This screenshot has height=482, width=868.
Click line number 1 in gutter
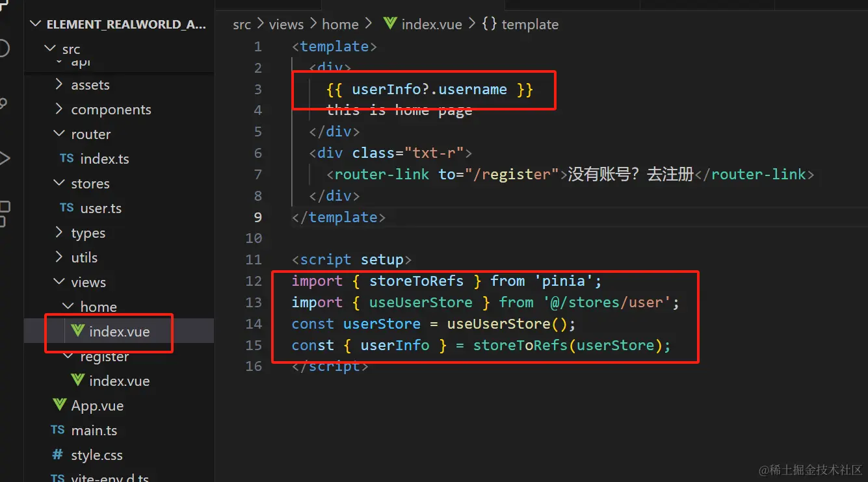tap(258, 47)
